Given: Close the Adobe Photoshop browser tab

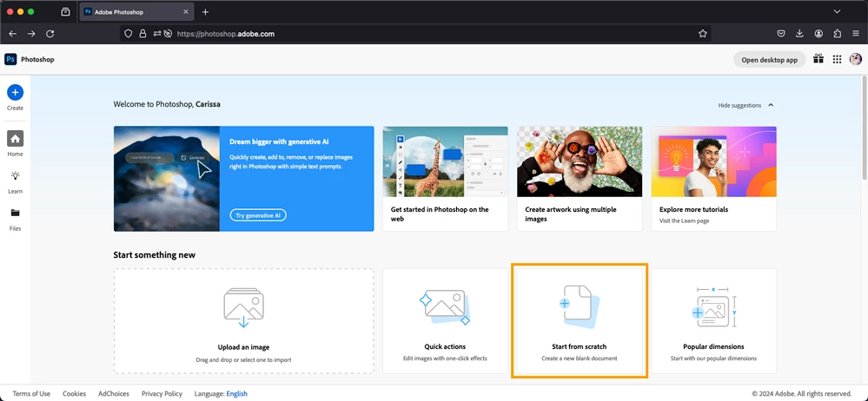Looking at the screenshot, I should [186, 11].
